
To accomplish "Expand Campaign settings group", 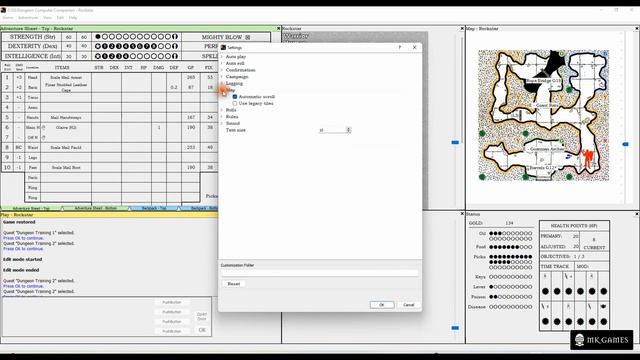I will tap(222, 77).
